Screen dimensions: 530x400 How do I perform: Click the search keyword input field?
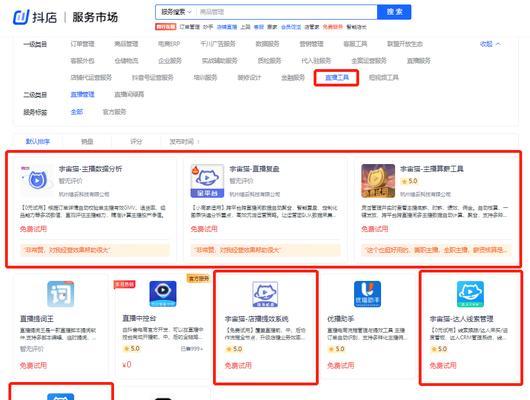(x=287, y=12)
